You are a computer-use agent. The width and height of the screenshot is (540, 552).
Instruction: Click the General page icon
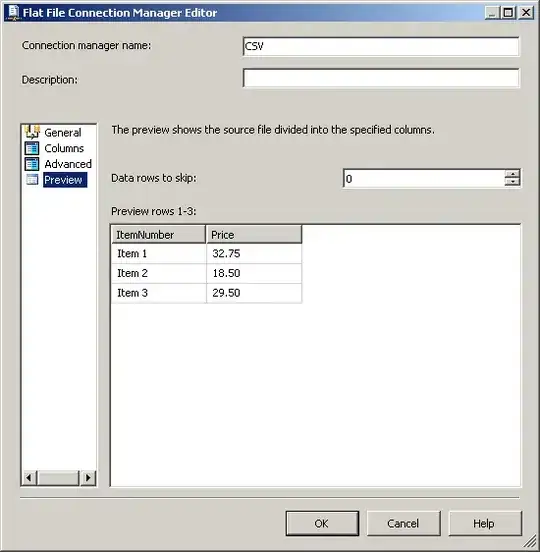(32, 132)
